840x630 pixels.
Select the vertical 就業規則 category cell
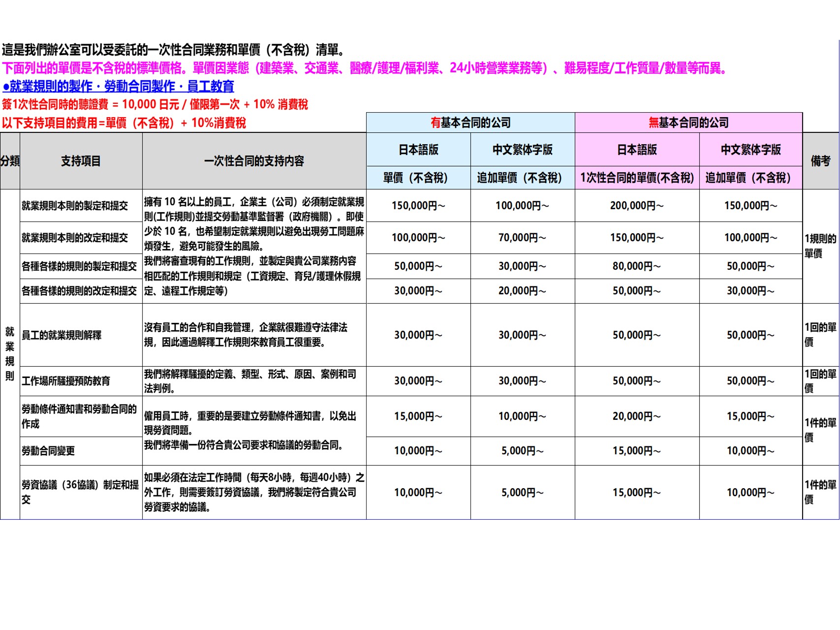(10, 353)
